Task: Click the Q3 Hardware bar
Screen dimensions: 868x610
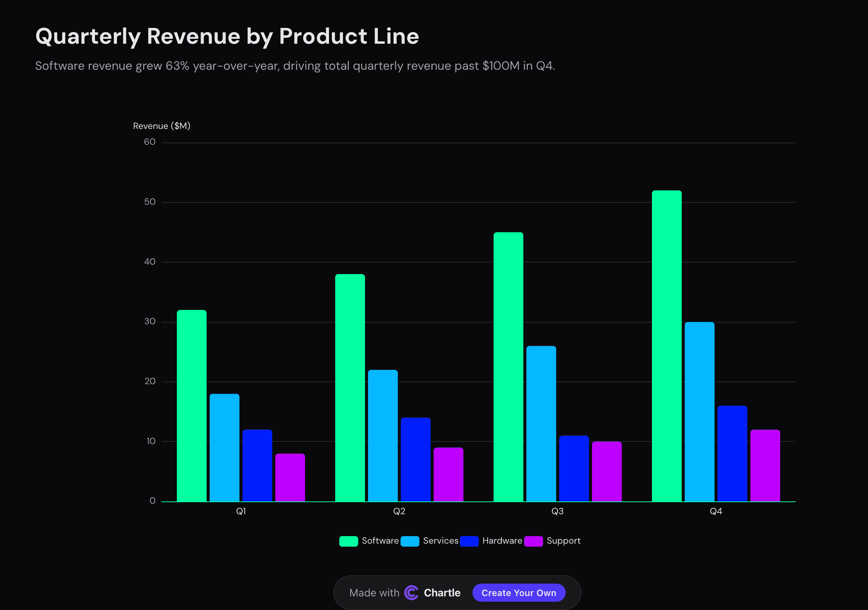Action: coord(574,468)
